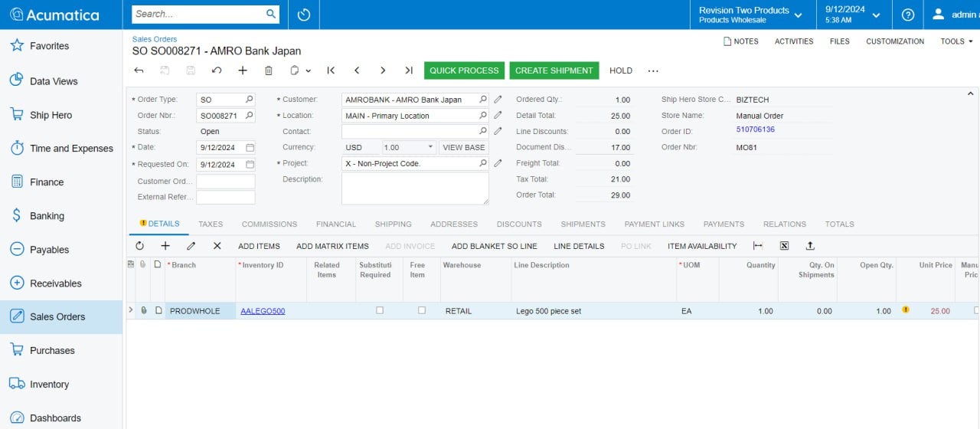Screen dimensions: 980x429
Task: Refresh the details grid
Action: 139,246
